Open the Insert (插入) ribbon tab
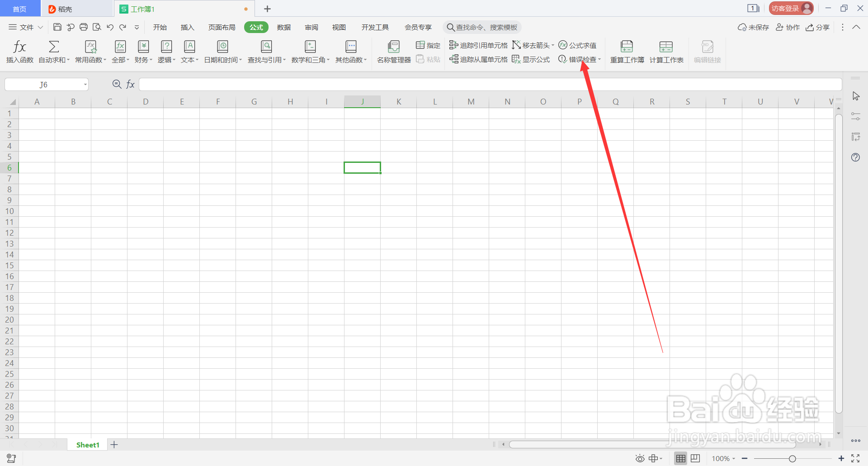The image size is (868, 466). click(187, 27)
